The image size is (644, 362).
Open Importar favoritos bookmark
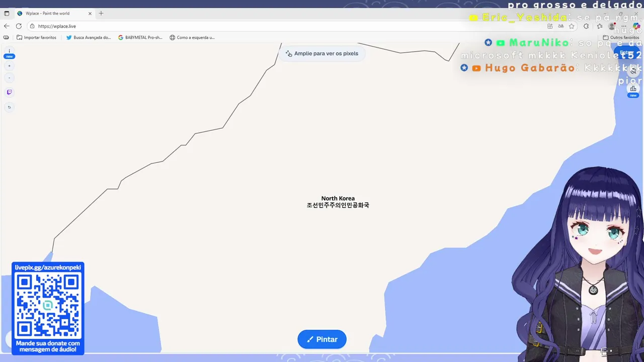(x=36, y=37)
